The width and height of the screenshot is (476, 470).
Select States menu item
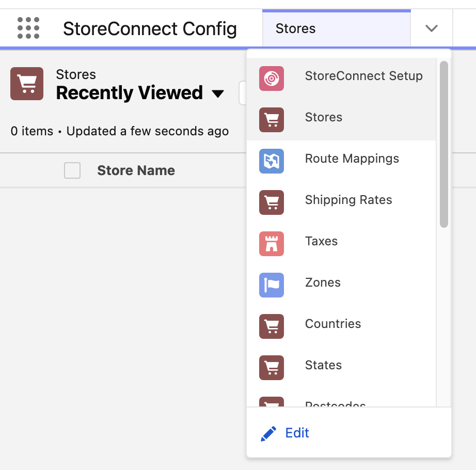click(341, 367)
